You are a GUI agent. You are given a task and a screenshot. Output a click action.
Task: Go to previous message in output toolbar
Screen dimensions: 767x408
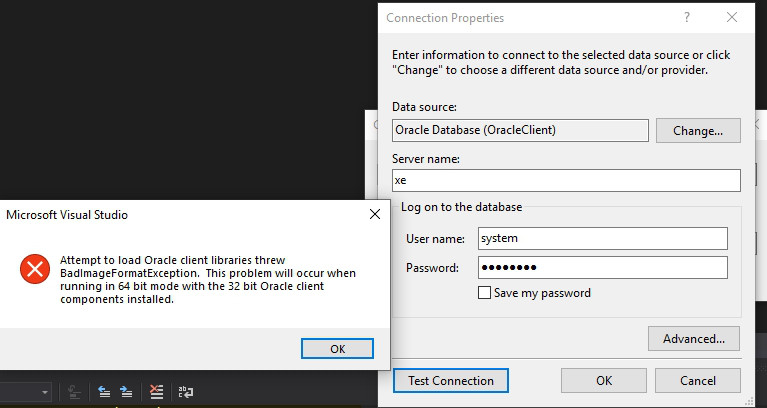tap(104, 392)
